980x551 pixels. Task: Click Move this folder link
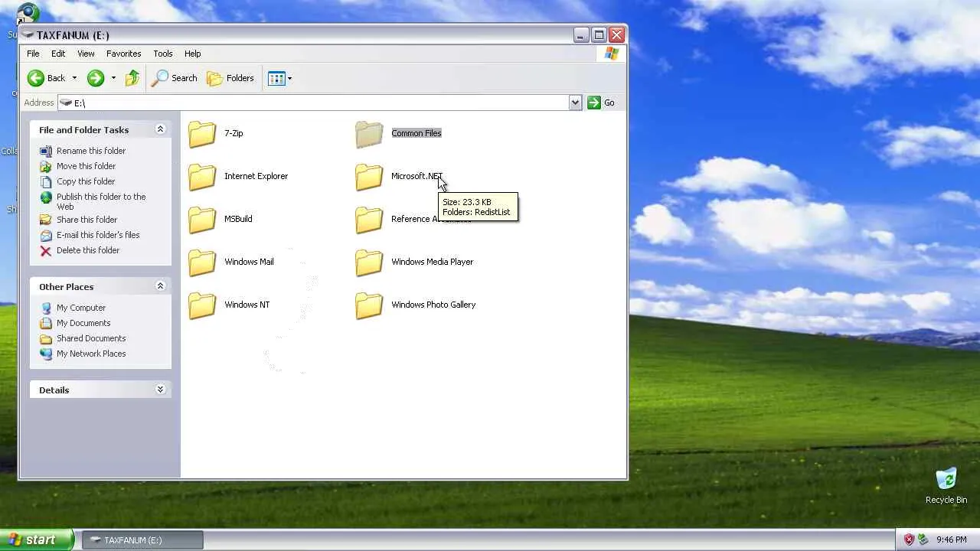86,166
